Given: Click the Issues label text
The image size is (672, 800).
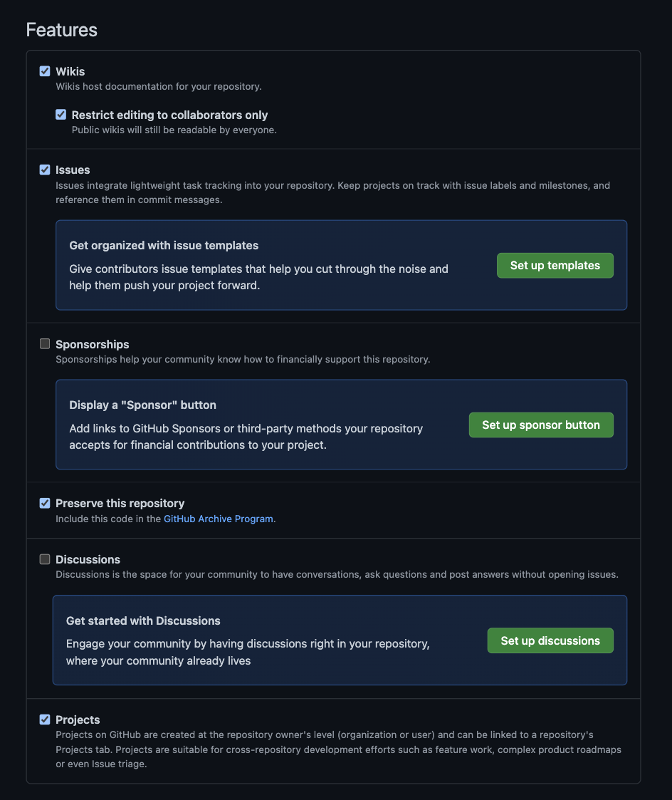Looking at the screenshot, I should pos(73,170).
